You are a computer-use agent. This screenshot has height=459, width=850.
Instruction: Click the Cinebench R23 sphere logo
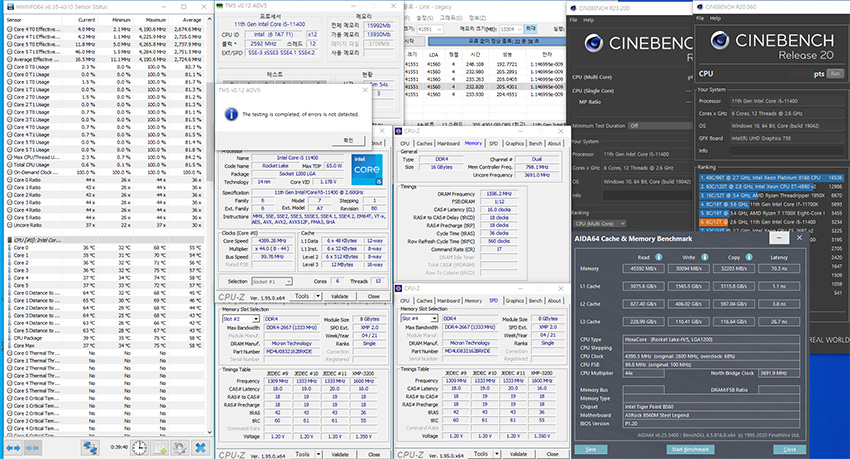(x=594, y=43)
